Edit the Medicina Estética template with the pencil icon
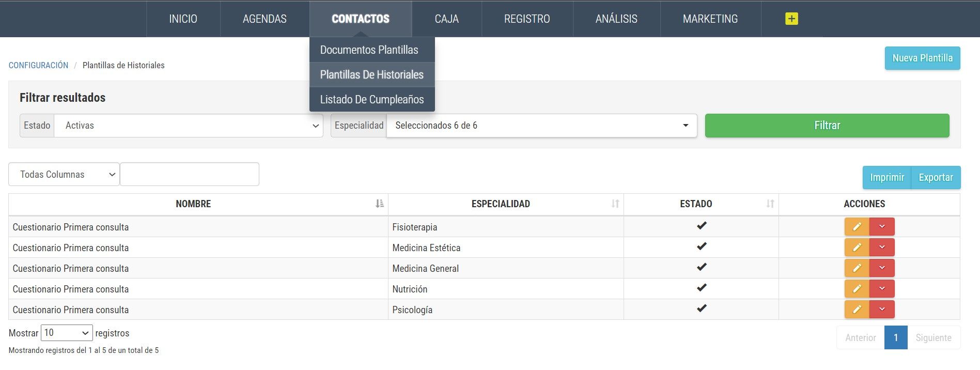Screen dimensions: 980x370 pyautogui.click(x=857, y=248)
